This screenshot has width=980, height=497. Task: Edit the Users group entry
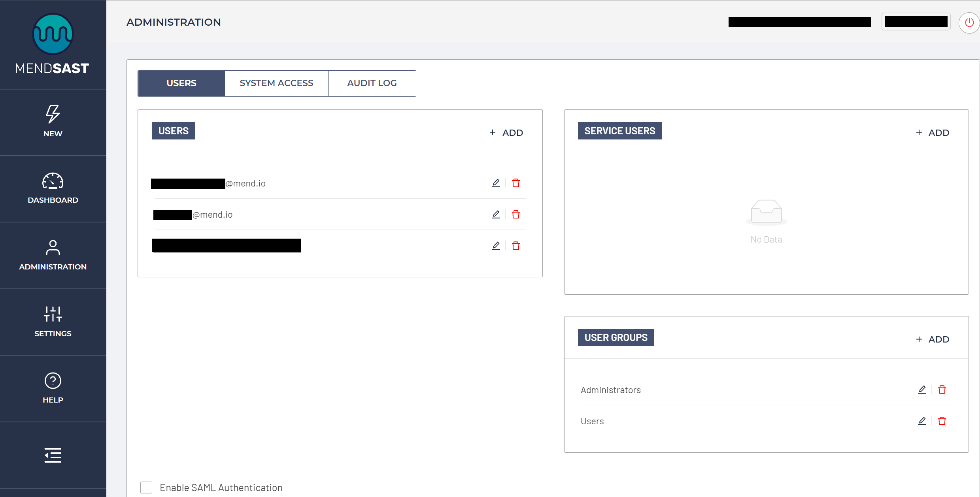click(x=922, y=421)
